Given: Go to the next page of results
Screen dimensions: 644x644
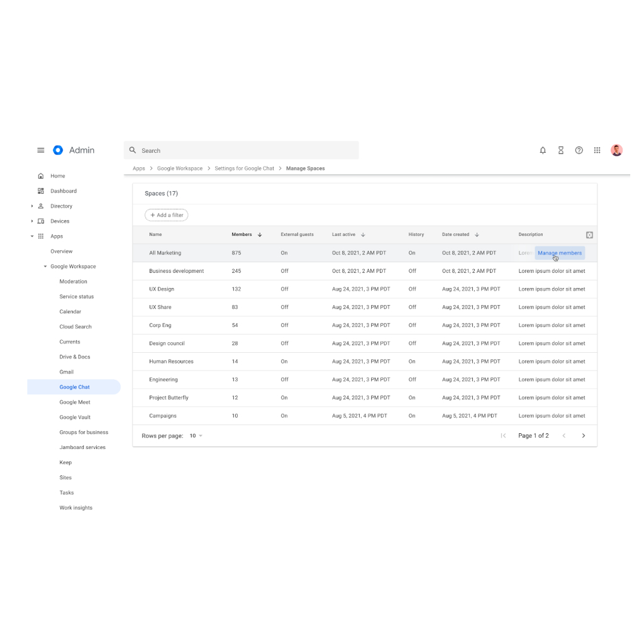Looking at the screenshot, I should click(583, 436).
